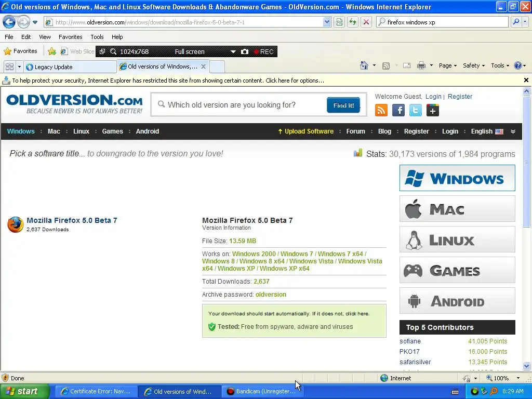This screenshot has width=532, height=399.
Task: Click the Find it! button
Action: 343,105
